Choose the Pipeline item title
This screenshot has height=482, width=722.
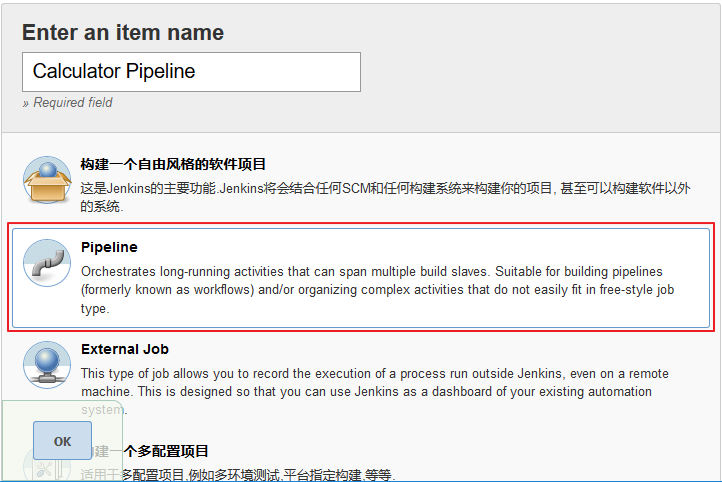109,247
